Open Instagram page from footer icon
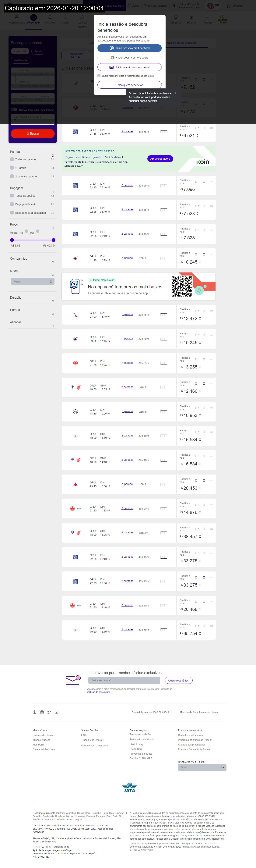Viewport: 256px width, 868px height. coord(42,712)
